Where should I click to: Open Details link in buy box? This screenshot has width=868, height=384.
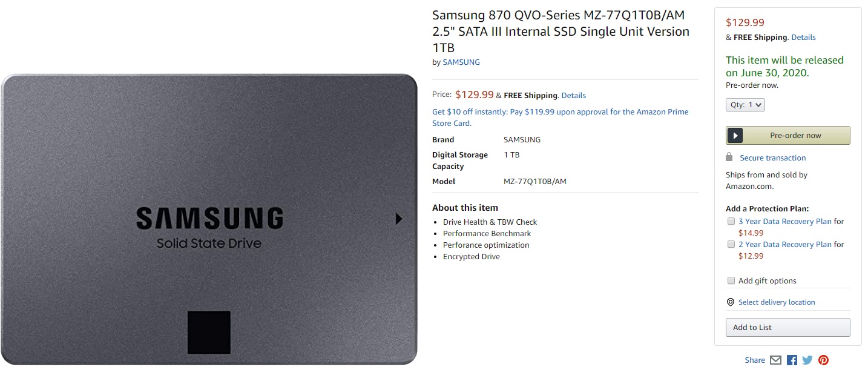(x=803, y=38)
